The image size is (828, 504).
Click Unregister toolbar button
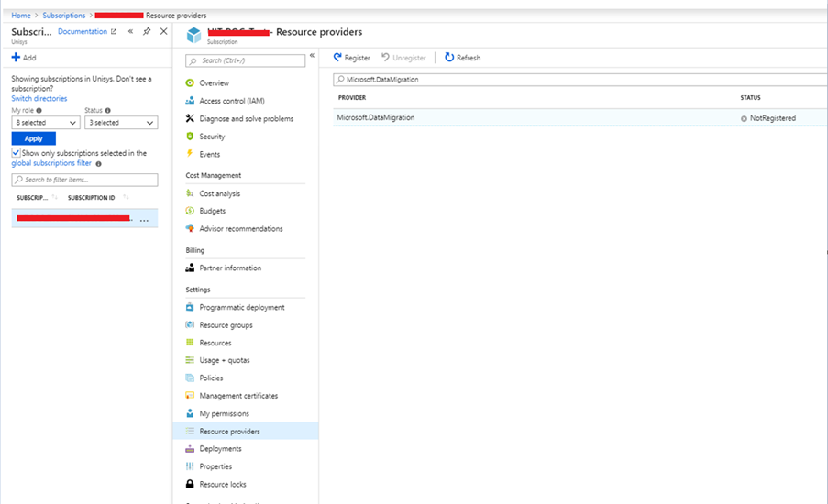point(403,58)
